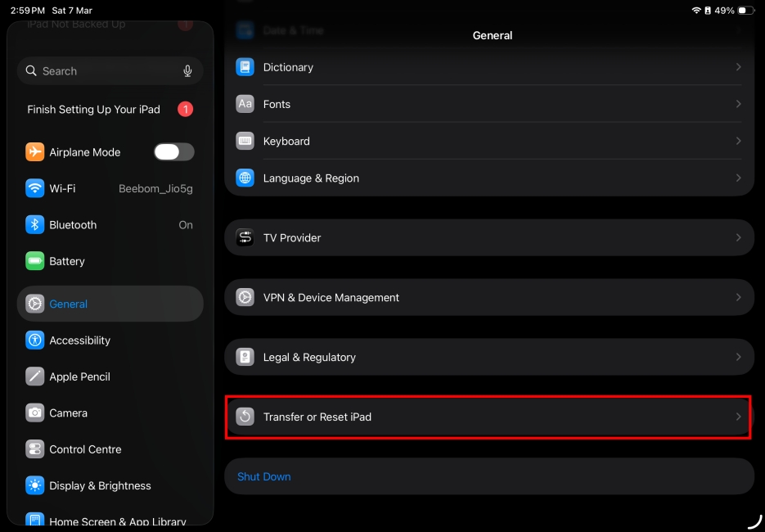
Task: Toggle Airplane Mode on
Action: tap(173, 151)
